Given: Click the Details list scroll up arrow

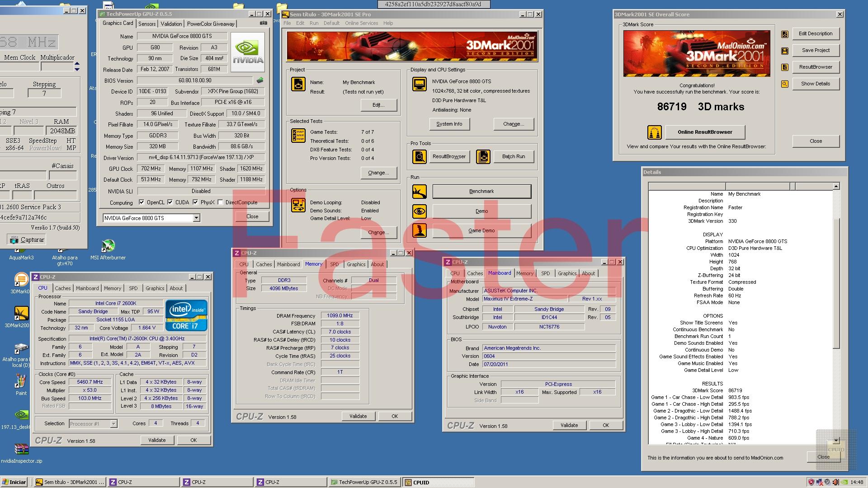Looking at the screenshot, I should [836, 186].
